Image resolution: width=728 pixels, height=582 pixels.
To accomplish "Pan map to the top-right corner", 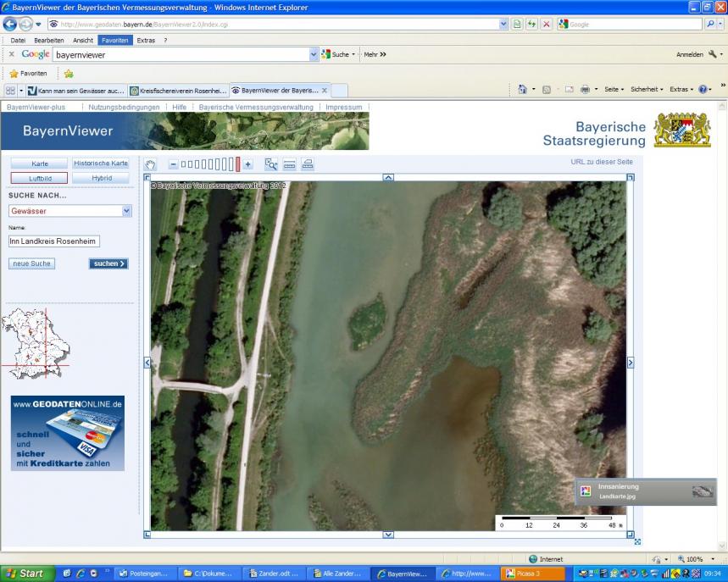I will (631, 177).
